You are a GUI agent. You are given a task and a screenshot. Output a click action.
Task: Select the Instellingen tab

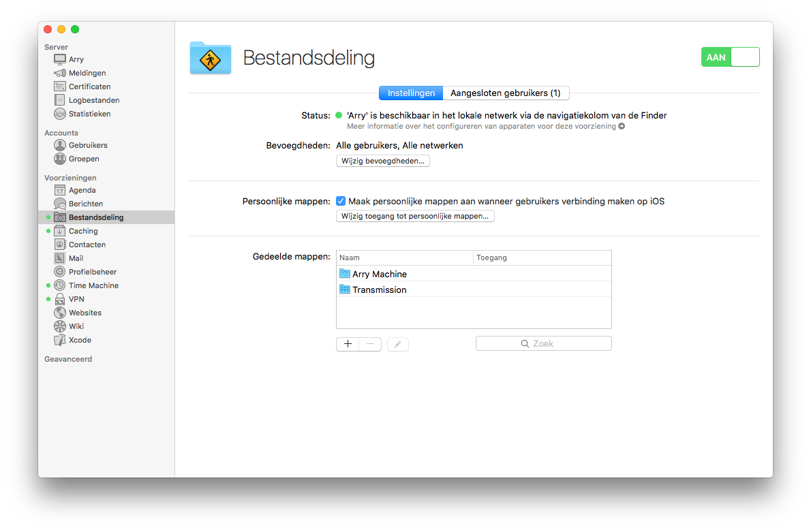(411, 93)
